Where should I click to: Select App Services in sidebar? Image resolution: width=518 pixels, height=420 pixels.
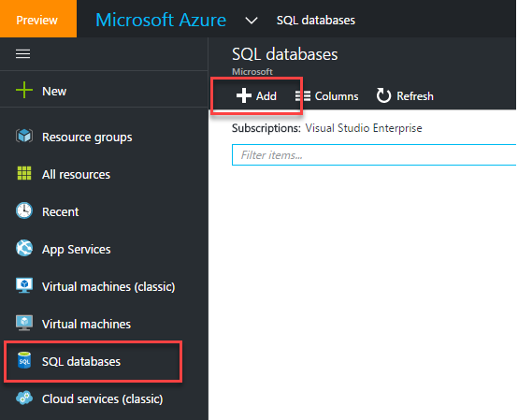(x=77, y=250)
